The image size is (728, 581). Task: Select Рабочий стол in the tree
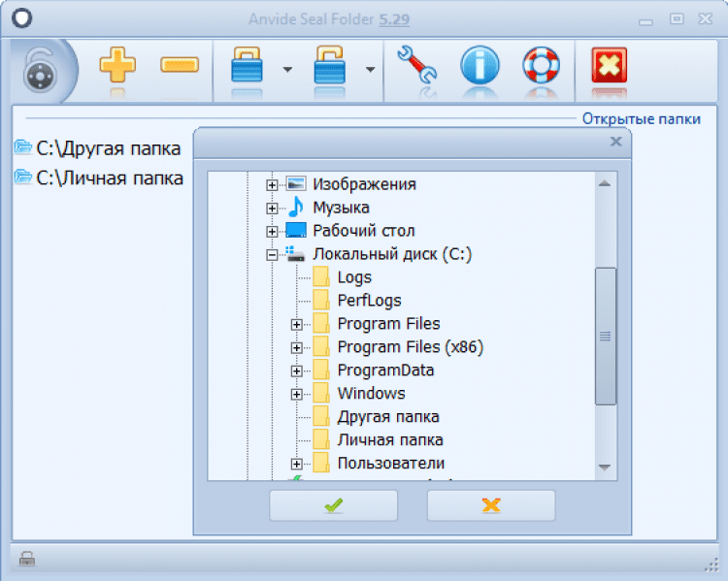click(364, 231)
